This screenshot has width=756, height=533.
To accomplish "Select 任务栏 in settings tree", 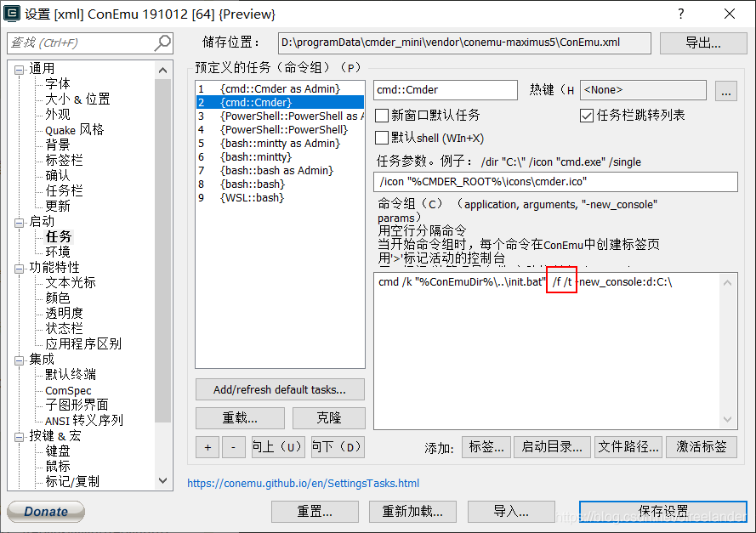I will (x=64, y=190).
